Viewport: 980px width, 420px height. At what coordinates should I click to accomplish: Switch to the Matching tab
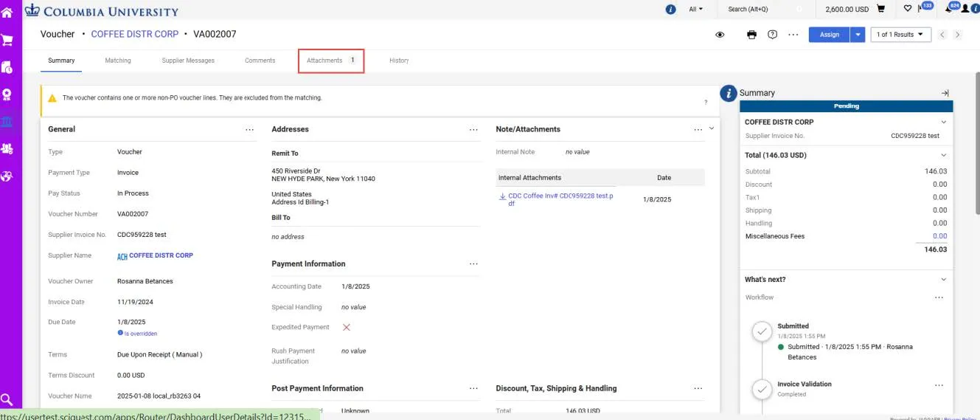click(118, 61)
